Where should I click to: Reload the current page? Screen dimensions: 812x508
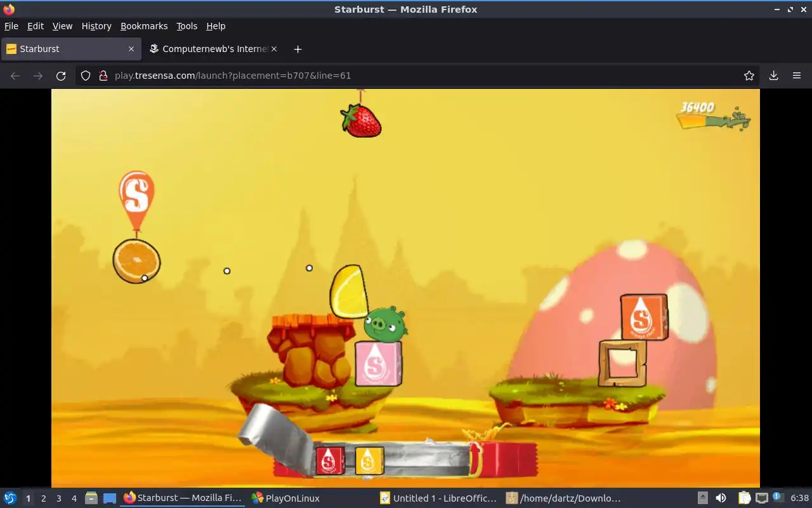pyautogui.click(x=61, y=76)
